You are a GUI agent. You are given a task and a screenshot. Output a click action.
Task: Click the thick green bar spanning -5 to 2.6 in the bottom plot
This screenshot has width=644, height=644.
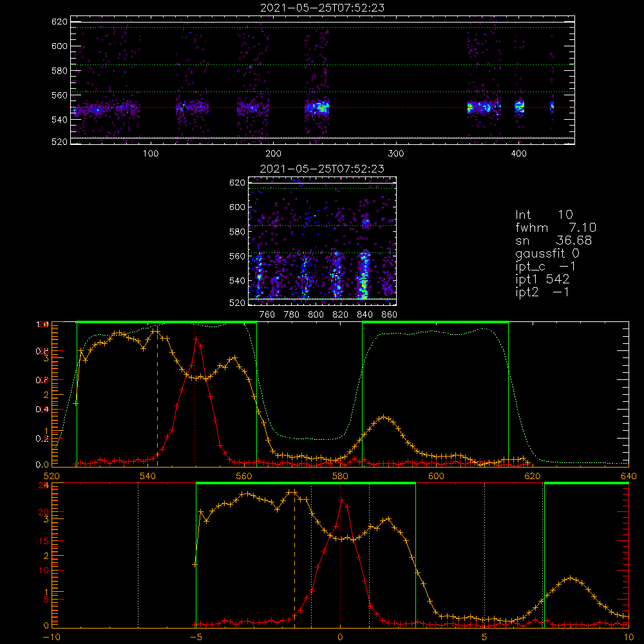306,483
